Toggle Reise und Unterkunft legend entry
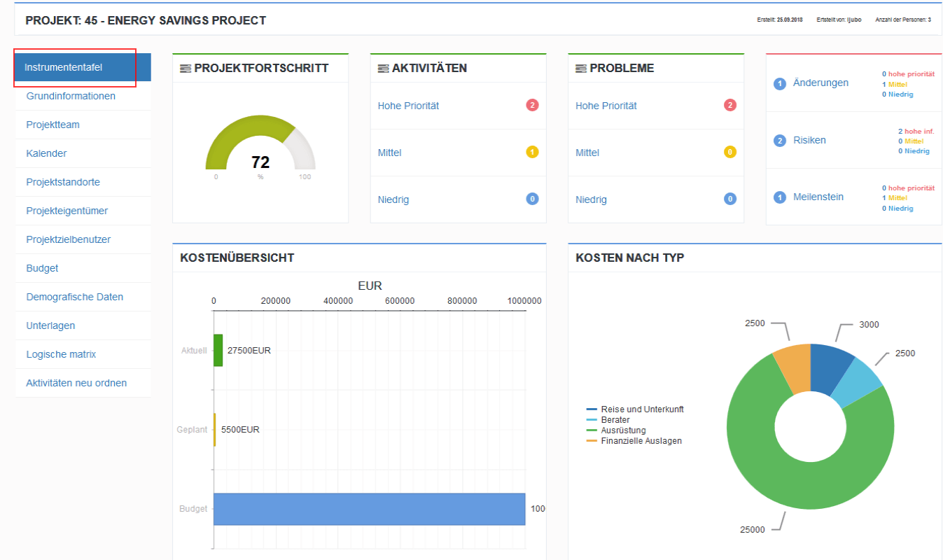The image size is (943, 560). (x=635, y=409)
